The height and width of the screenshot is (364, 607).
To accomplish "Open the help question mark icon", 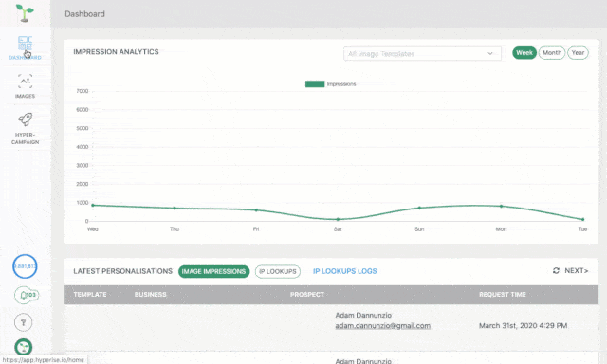I will pos(23,322).
